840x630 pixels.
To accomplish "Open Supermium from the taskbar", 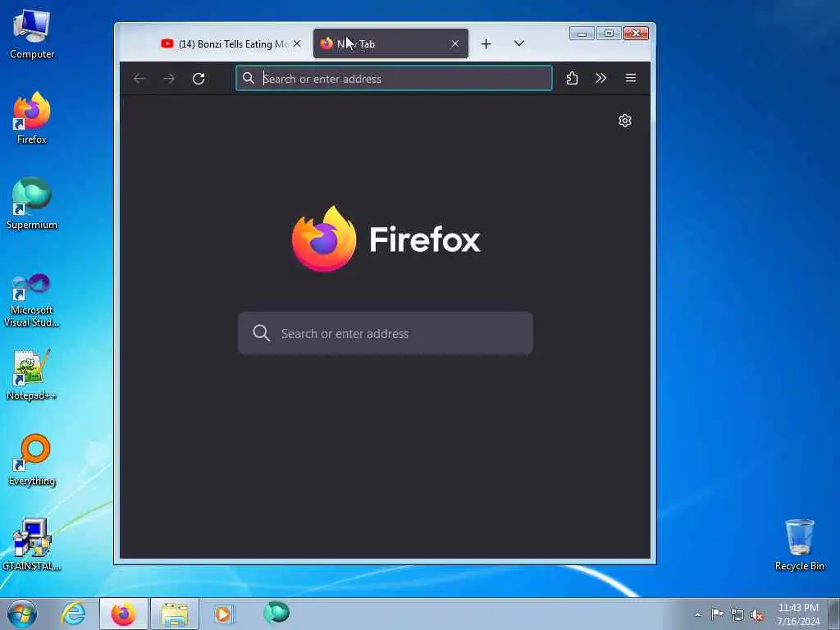I will (x=276, y=613).
